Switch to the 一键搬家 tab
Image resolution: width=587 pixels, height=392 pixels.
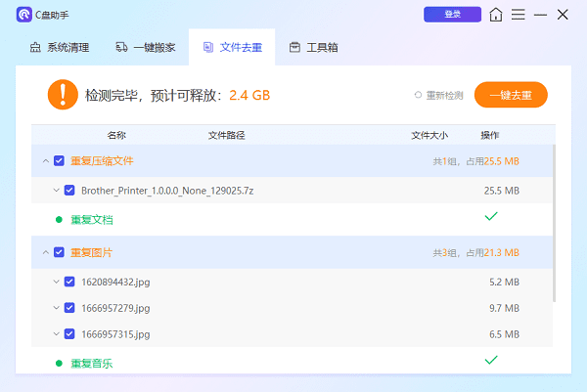pos(145,47)
